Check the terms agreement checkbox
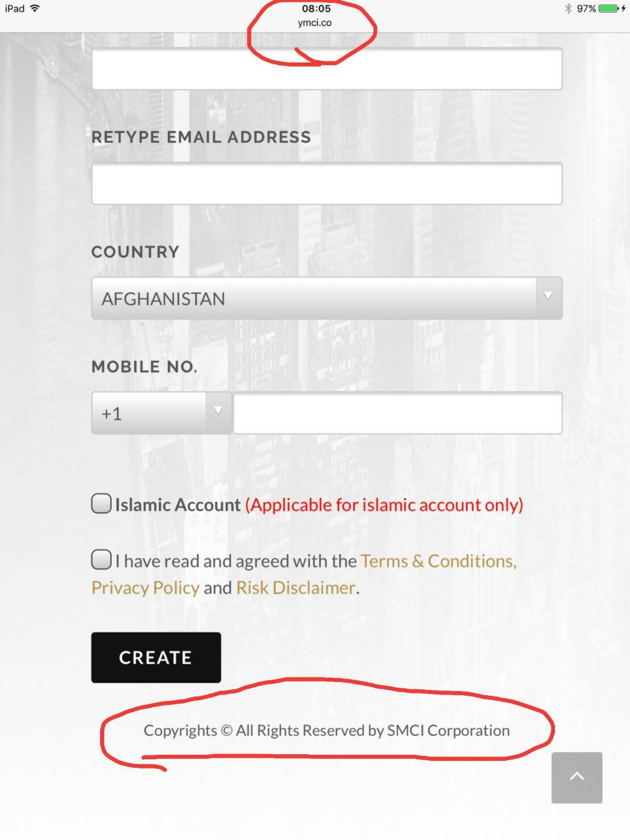The height and width of the screenshot is (840, 630). click(101, 559)
